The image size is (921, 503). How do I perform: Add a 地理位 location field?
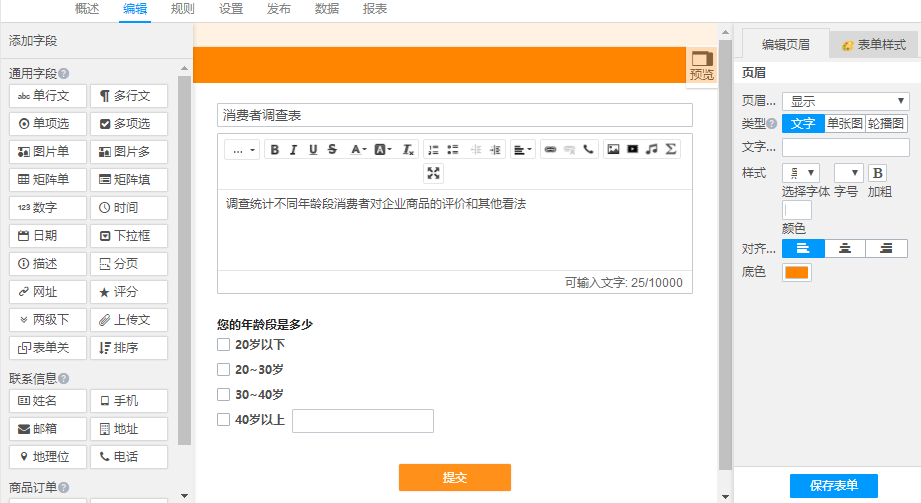pos(48,457)
